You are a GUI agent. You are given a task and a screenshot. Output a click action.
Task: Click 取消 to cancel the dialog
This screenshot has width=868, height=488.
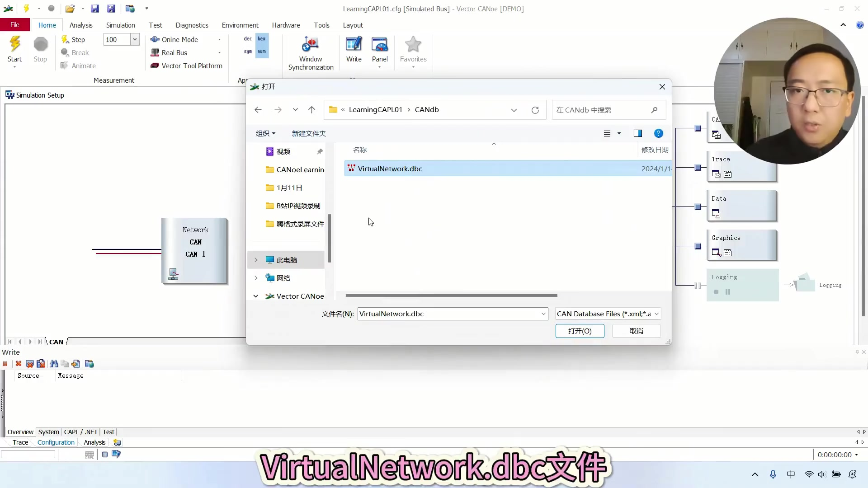[x=637, y=331]
